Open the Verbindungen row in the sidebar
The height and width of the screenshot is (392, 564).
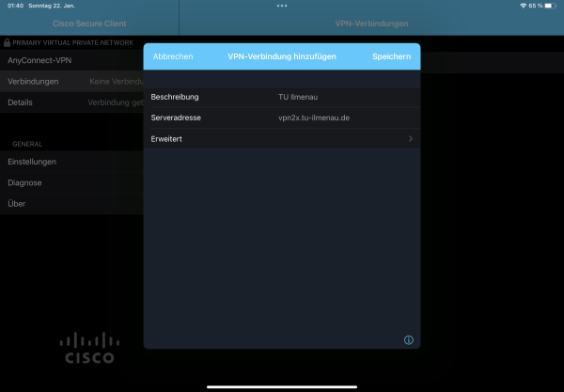tap(72, 81)
